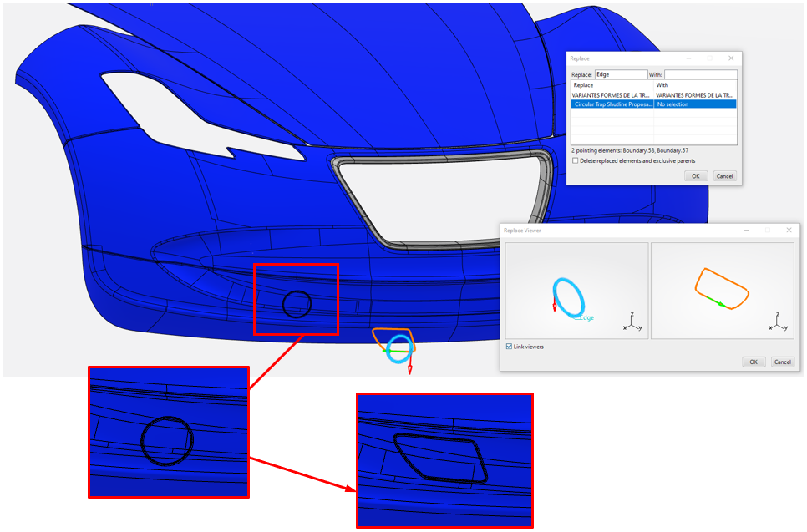
Task: Click the xyz axis triad in right viewer
Action: pos(778,324)
